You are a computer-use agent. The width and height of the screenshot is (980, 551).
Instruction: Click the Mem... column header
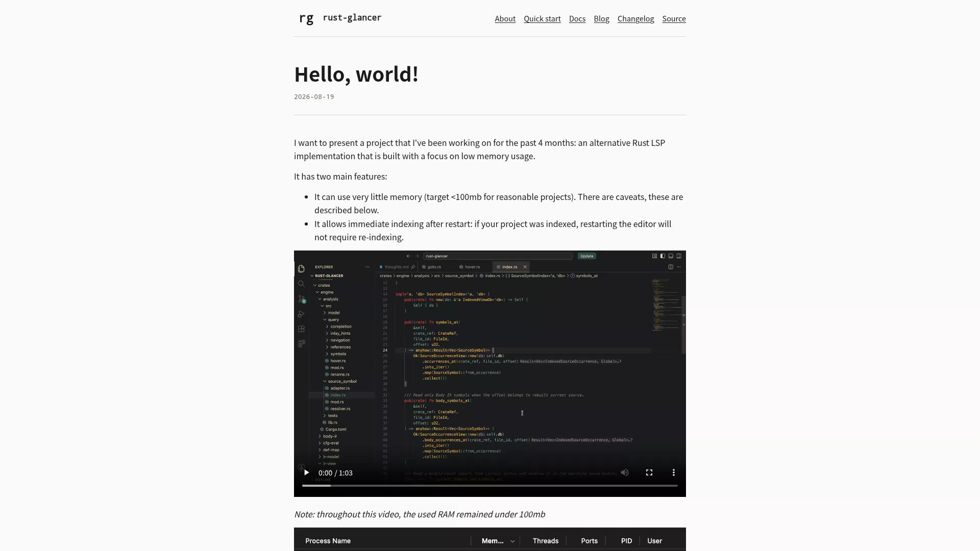pyautogui.click(x=493, y=541)
